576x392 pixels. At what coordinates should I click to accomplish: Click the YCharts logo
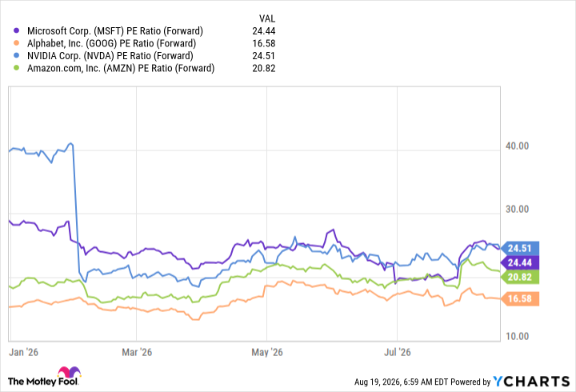pyautogui.click(x=531, y=382)
